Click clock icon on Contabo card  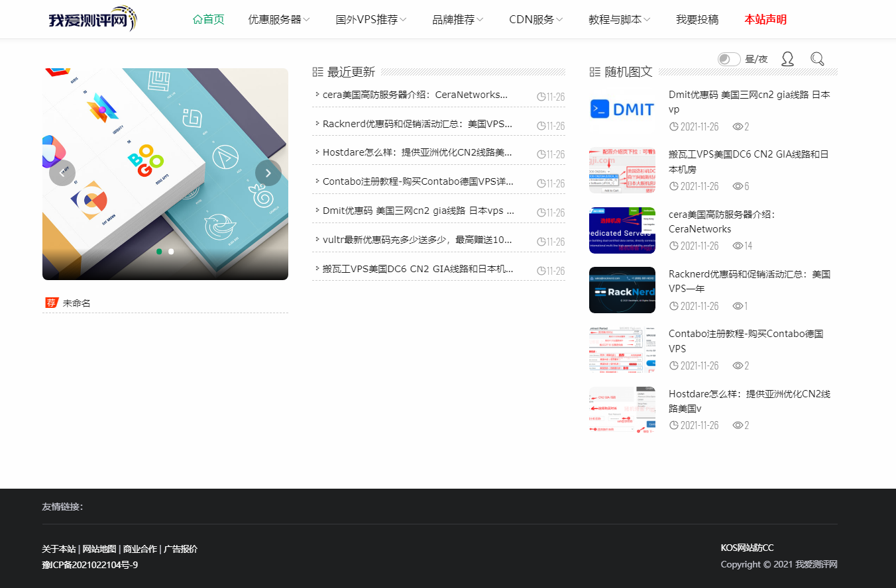[x=674, y=366]
